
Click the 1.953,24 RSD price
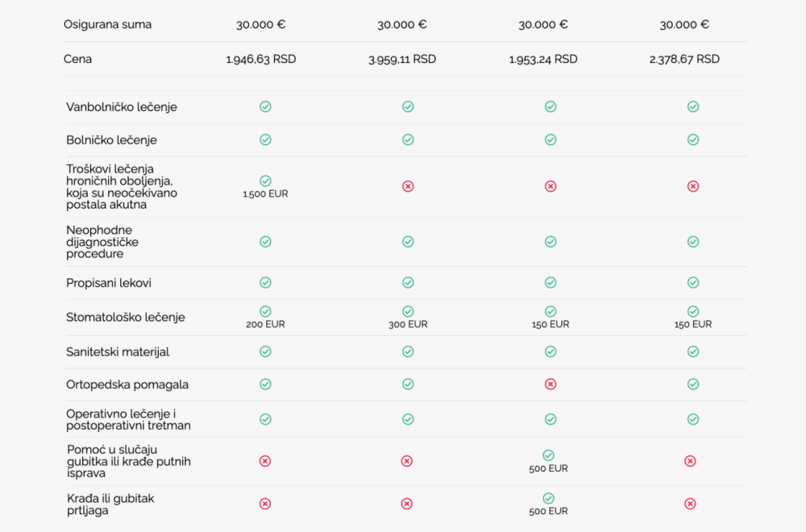click(x=543, y=59)
